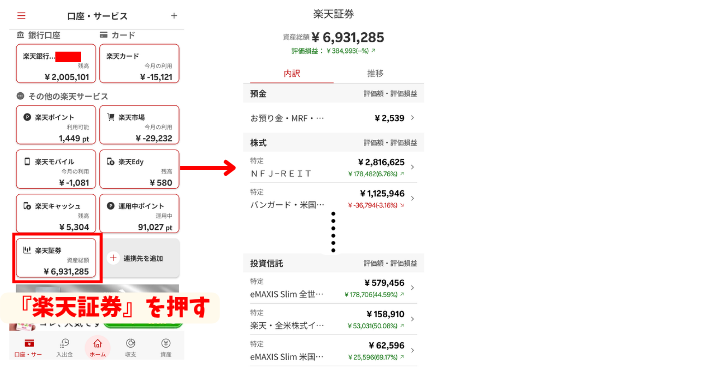The height and width of the screenshot is (373, 714).
Task: Open the 楽天キャッシュ tile
Action: pyautogui.click(x=56, y=214)
